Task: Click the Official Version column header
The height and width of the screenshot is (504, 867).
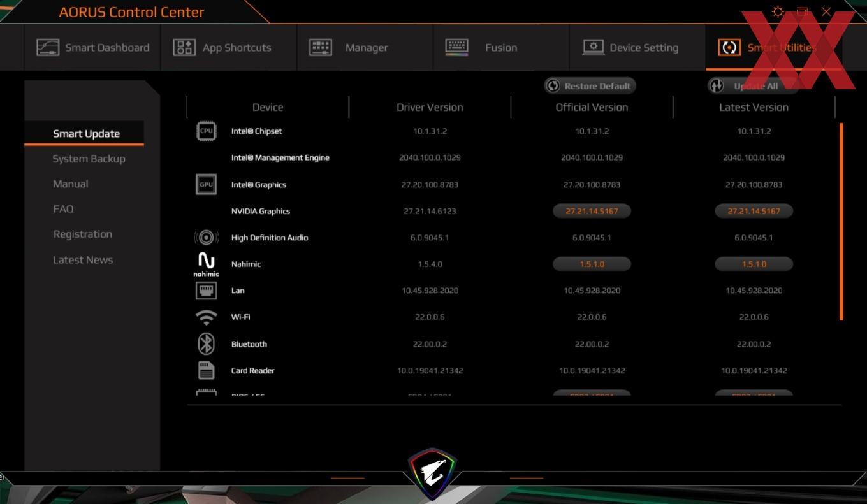Action: (x=592, y=108)
